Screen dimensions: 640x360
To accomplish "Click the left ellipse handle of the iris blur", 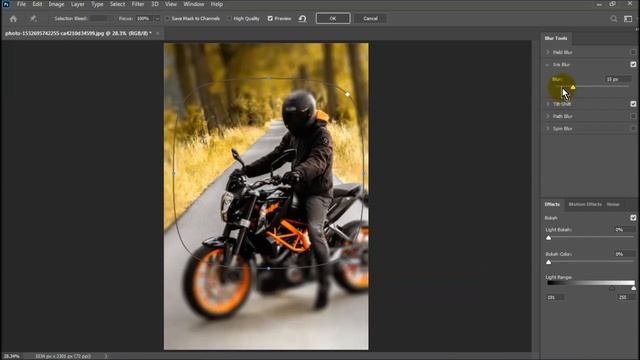I will 174,173.
